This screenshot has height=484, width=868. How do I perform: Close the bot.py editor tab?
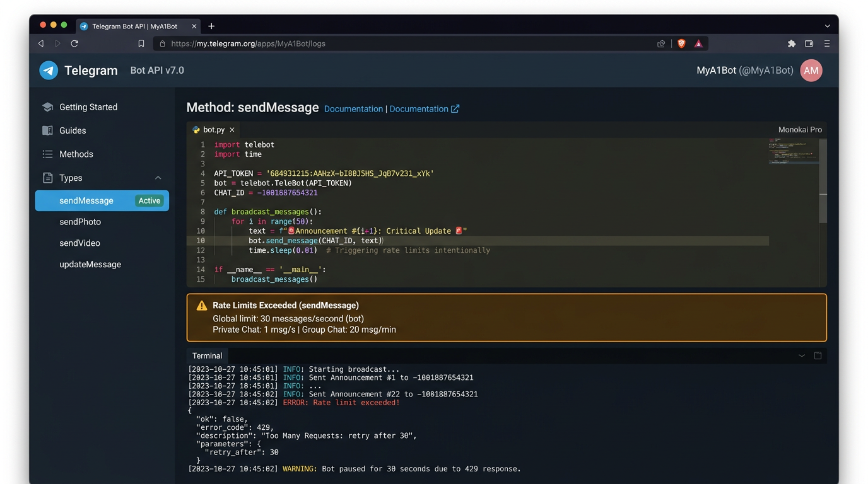point(232,130)
